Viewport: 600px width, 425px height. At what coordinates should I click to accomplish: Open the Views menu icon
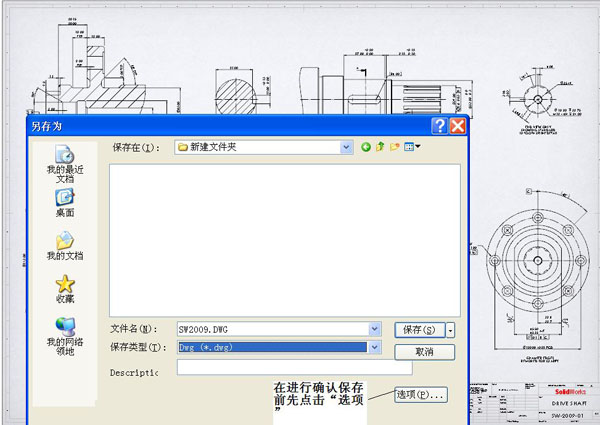coord(412,147)
